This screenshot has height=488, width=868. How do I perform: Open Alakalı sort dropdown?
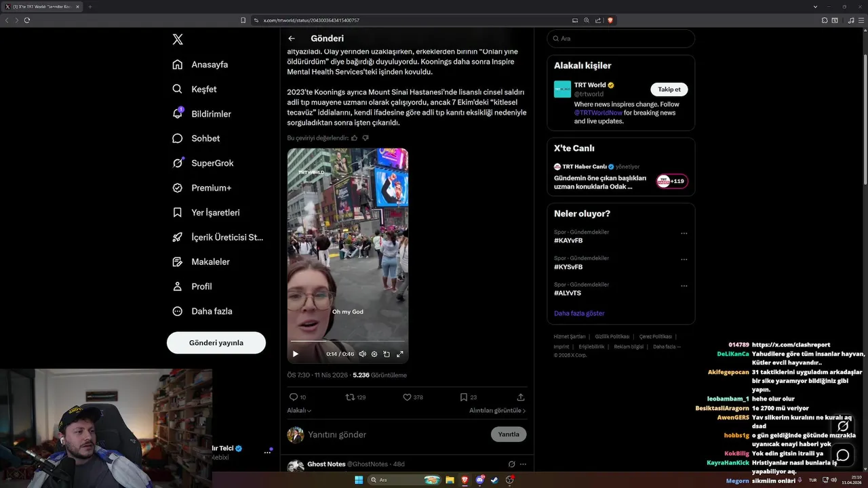299,410
